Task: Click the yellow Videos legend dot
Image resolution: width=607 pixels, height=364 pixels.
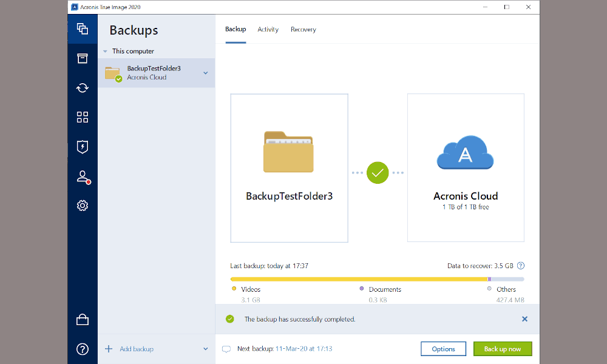Action: [234, 289]
